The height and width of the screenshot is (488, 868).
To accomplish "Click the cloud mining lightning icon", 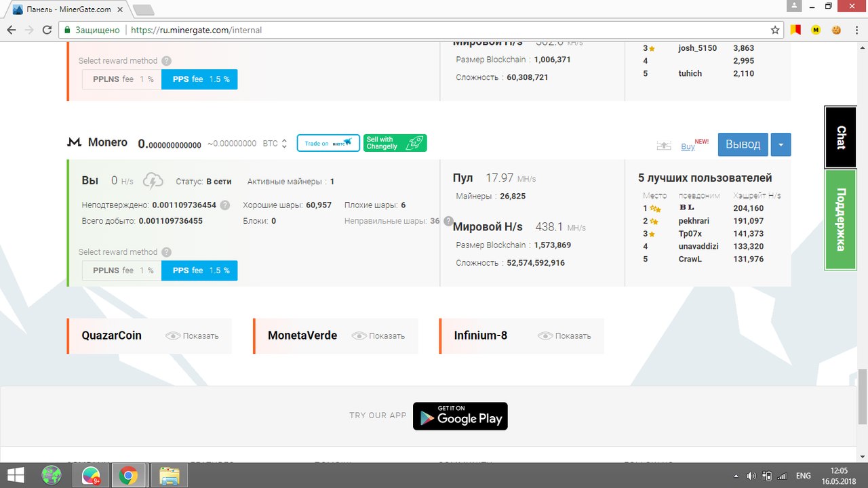I will (153, 181).
